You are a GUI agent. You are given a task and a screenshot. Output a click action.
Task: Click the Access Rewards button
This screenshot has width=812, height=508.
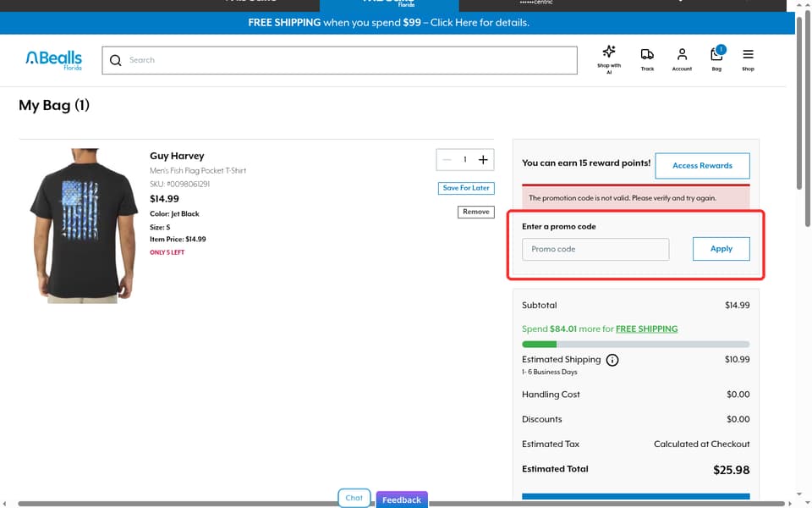click(x=702, y=165)
